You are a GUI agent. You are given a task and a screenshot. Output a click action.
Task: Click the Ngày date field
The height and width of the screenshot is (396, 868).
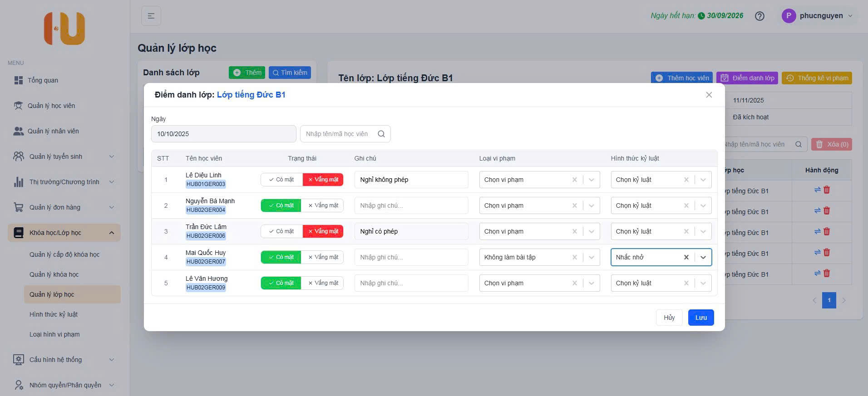tap(223, 134)
